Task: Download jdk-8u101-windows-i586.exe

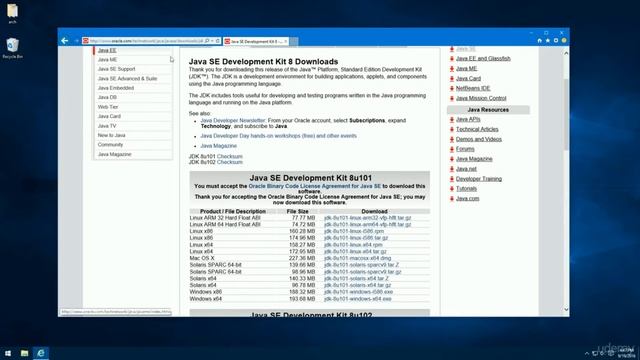Action: (358, 292)
